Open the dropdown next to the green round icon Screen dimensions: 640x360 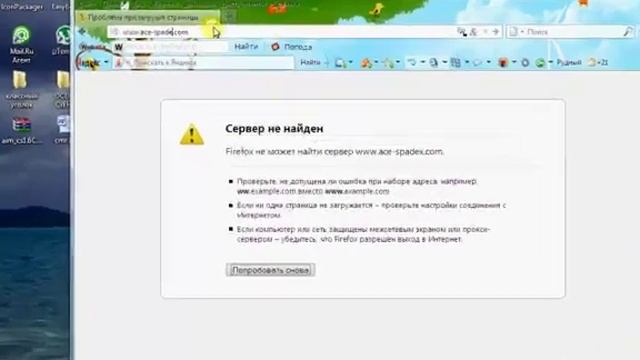click(551, 62)
